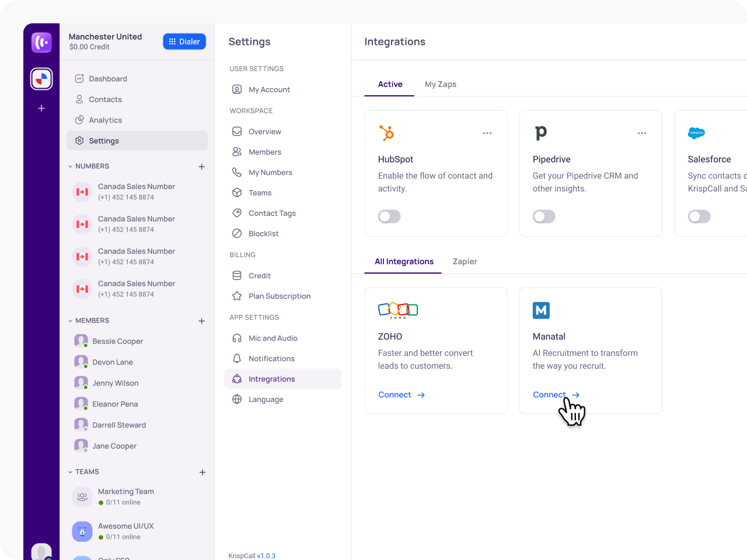This screenshot has width=747, height=560.
Task: Add a new number using the plus
Action: click(x=202, y=167)
